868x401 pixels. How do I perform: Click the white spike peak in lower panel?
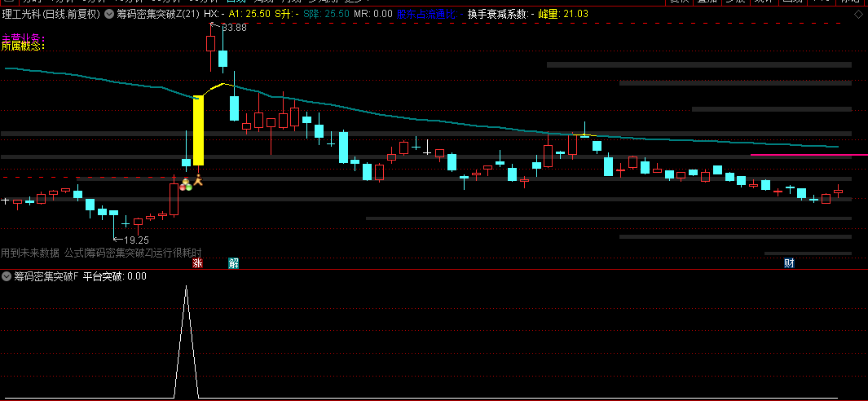[x=186, y=287]
